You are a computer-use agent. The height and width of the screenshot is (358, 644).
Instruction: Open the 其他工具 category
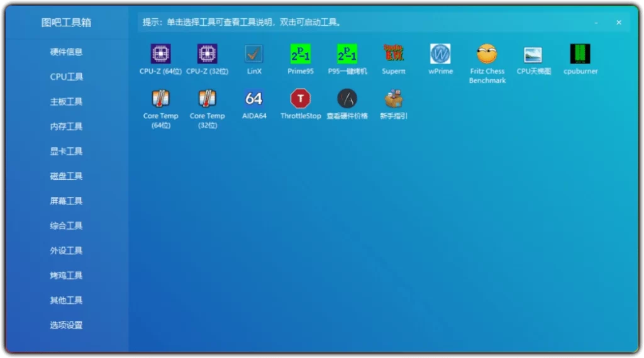pyautogui.click(x=66, y=300)
